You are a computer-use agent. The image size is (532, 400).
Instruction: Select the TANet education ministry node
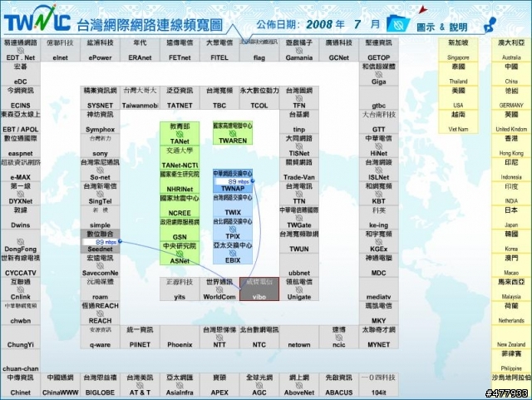tap(180, 133)
